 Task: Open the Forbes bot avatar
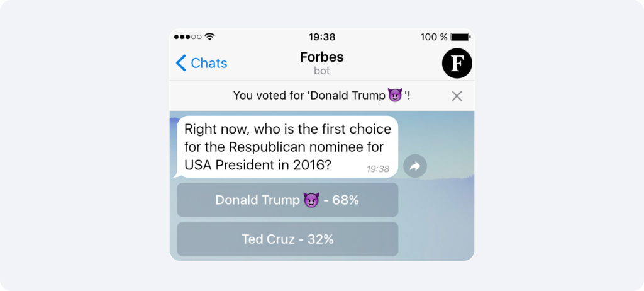(457, 63)
